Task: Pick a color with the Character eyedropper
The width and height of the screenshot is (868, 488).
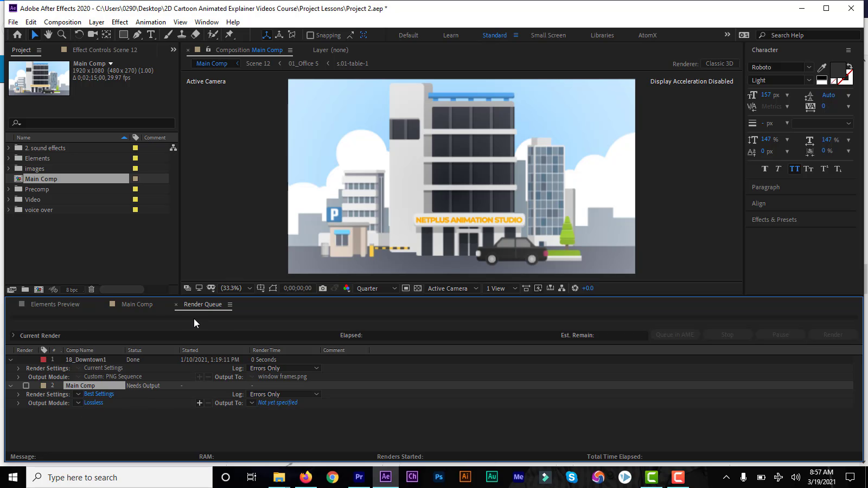Action: [x=822, y=68]
